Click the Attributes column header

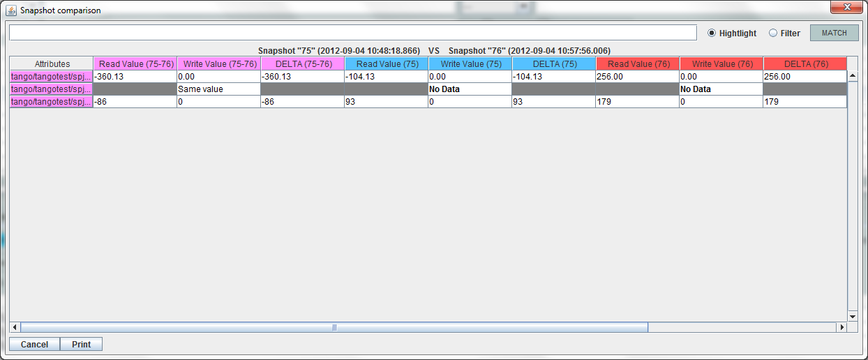(x=52, y=63)
